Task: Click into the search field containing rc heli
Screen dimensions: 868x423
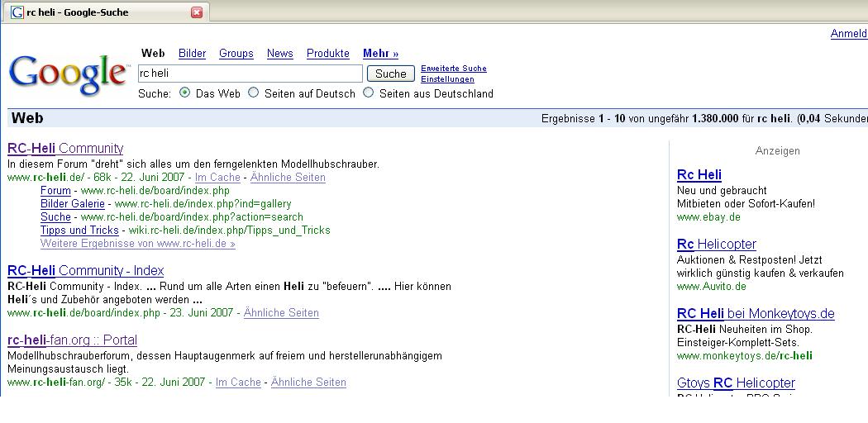Action: point(250,74)
